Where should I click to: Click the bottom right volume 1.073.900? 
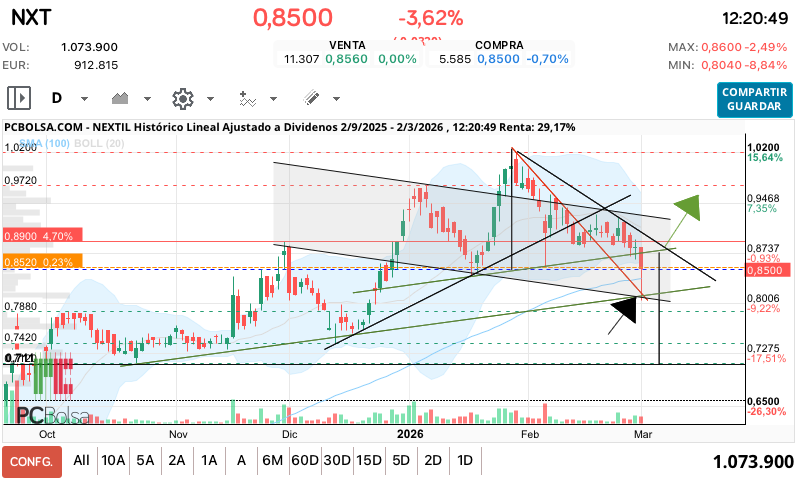[x=753, y=462]
